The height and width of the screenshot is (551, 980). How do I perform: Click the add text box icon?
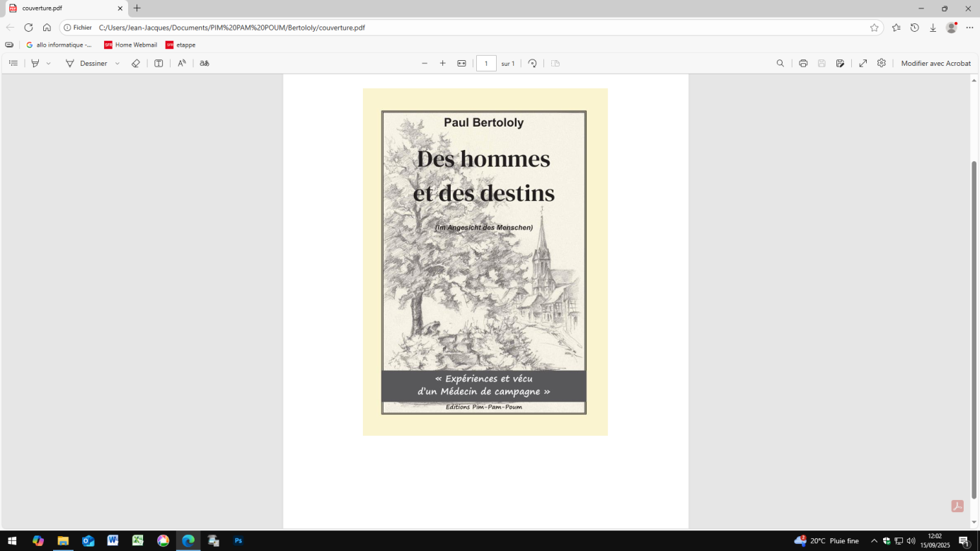pos(158,63)
